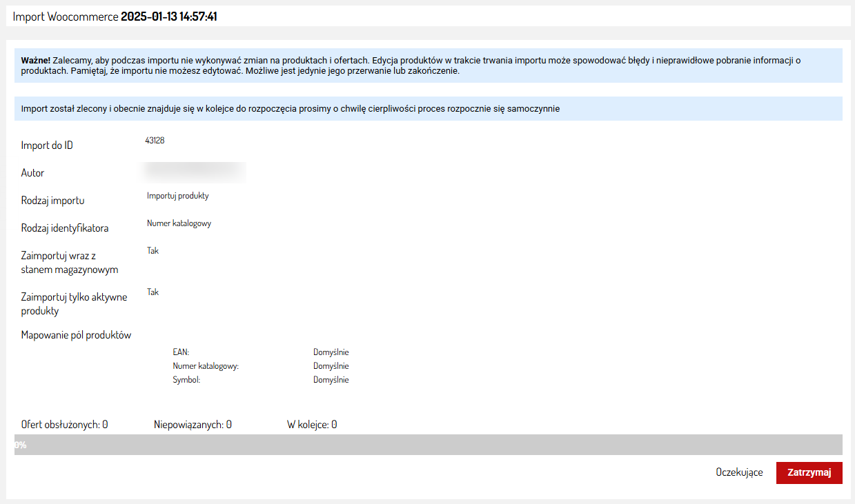The height and width of the screenshot is (504, 855).
Task: Click Domyślnie value next to EAN
Action: click(x=331, y=352)
